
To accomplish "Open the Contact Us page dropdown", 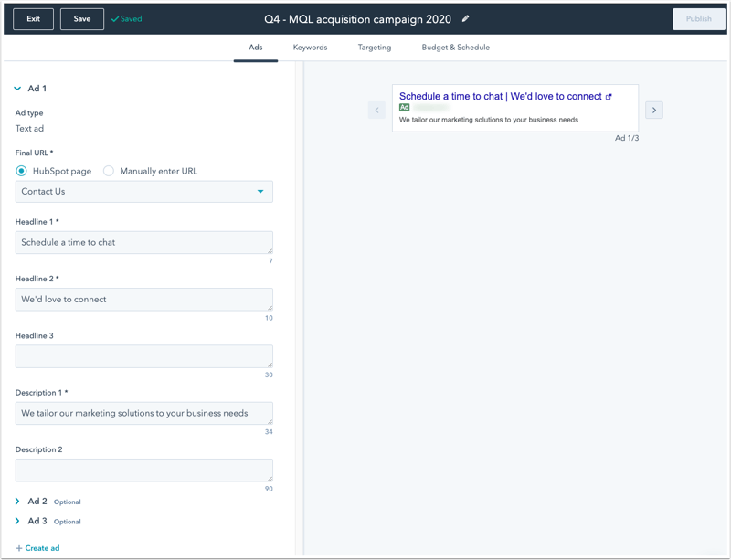I will tap(144, 192).
